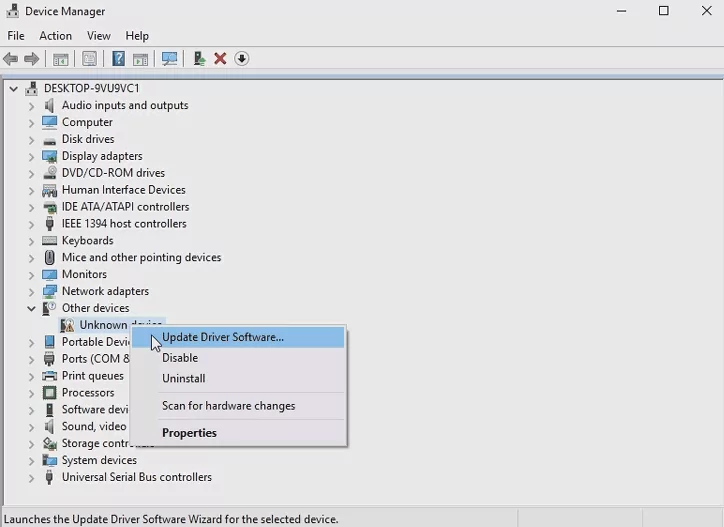The image size is (724, 527).
Task: Choose Uninstall in the context menu
Action: coord(238,379)
